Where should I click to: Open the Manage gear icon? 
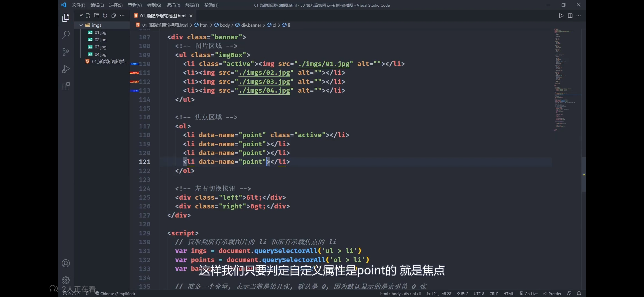pyautogui.click(x=66, y=280)
